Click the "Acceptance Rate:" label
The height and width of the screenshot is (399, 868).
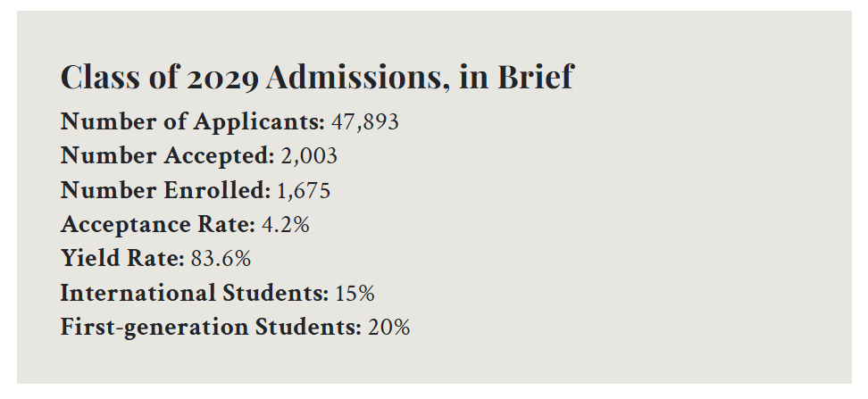159,224
